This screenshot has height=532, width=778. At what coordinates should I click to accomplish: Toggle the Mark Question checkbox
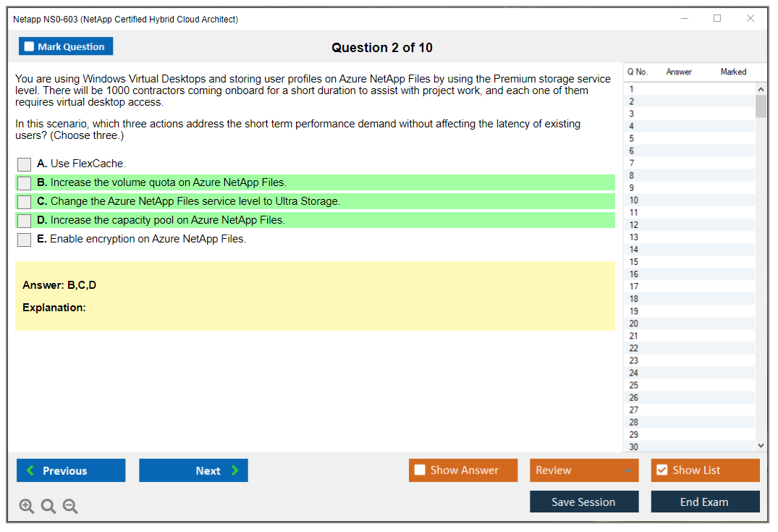pos(30,46)
